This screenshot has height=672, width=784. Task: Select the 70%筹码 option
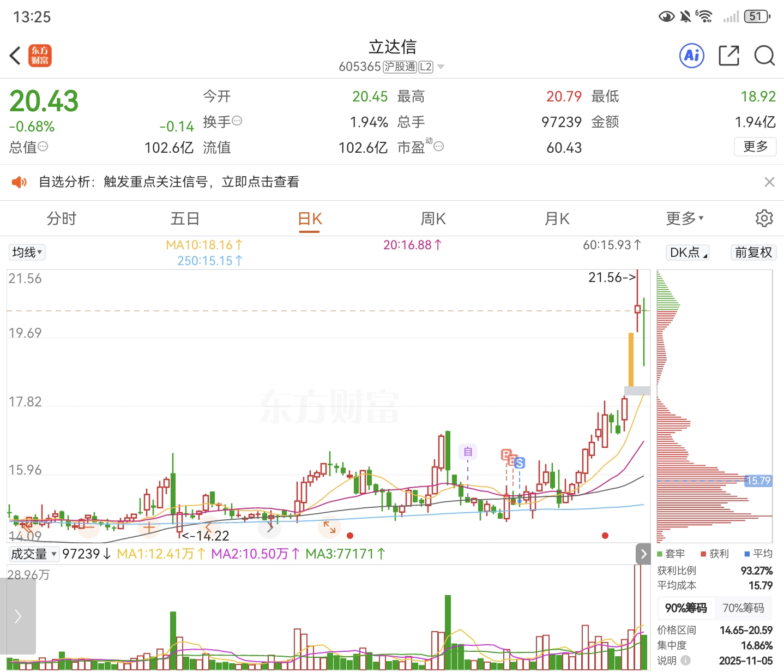pyautogui.click(x=743, y=608)
